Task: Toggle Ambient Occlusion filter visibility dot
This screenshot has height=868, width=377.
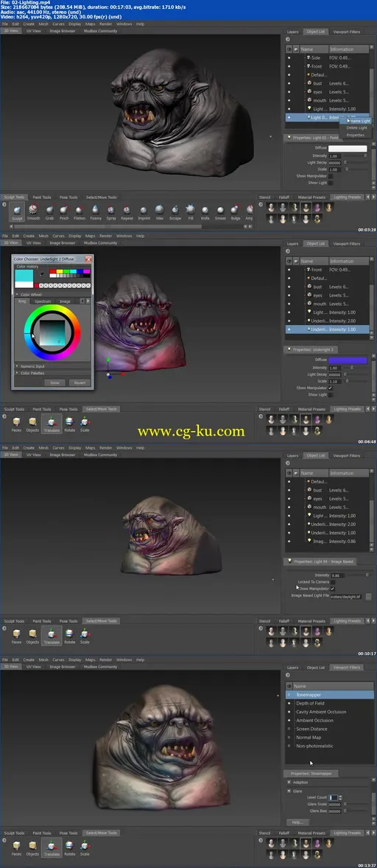Action: [289, 720]
